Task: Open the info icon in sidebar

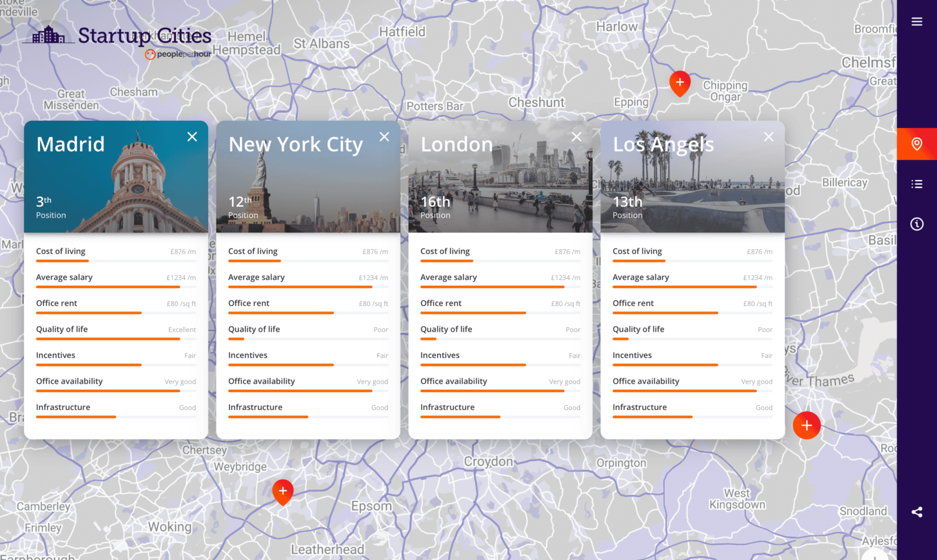Action: (x=917, y=224)
